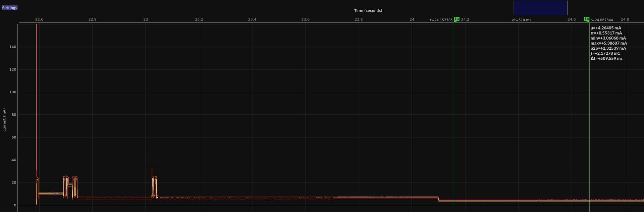
Task: Click the current (mA) y-axis label
Action: pyautogui.click(x=4, y=120)
